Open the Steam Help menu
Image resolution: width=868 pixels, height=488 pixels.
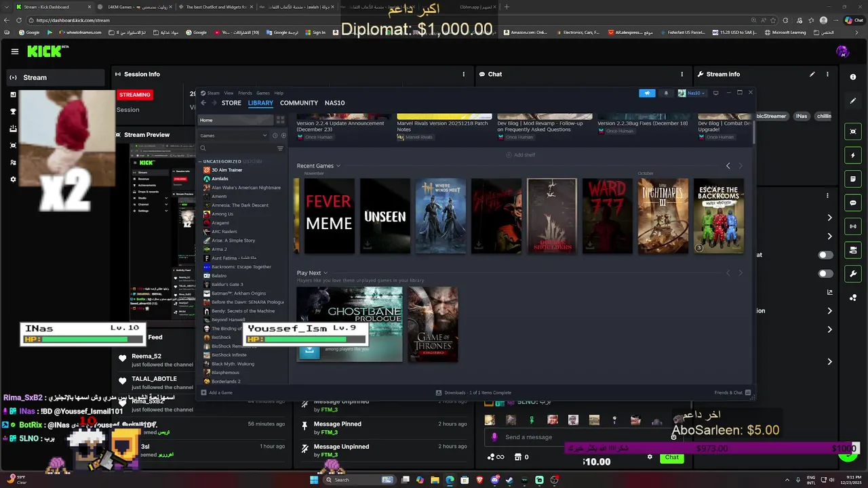pos(279,93)
